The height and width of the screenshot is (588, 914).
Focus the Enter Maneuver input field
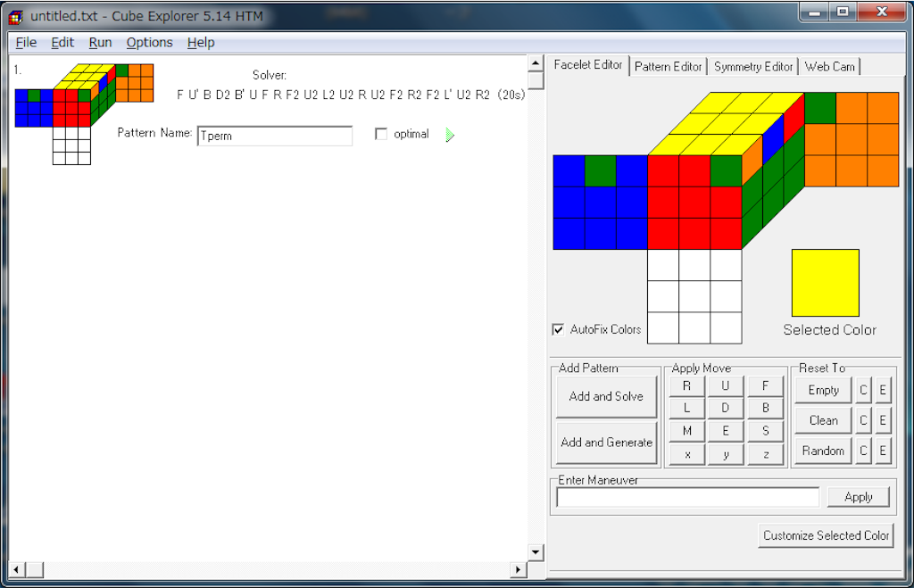coord(688,497)
